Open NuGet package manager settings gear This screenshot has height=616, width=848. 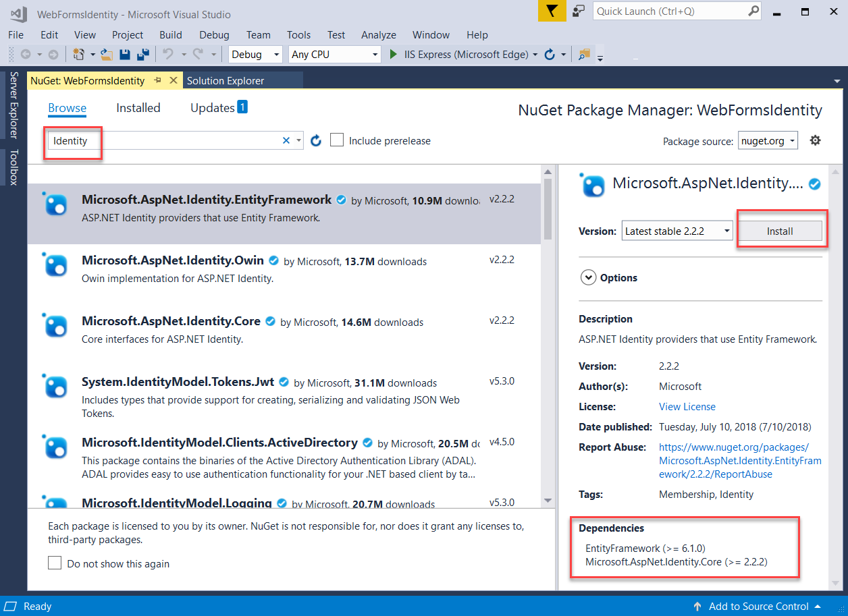coord(815,140)
